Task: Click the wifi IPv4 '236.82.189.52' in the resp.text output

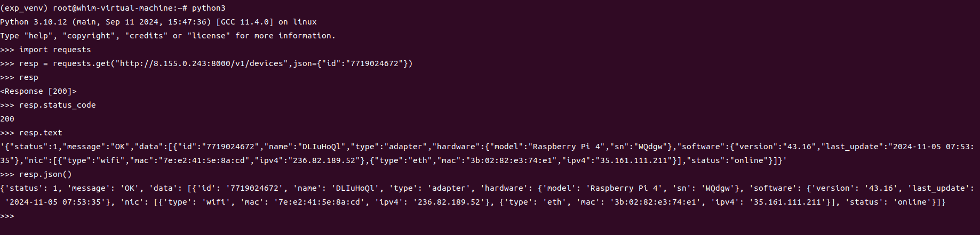Action: pos(324,160)
